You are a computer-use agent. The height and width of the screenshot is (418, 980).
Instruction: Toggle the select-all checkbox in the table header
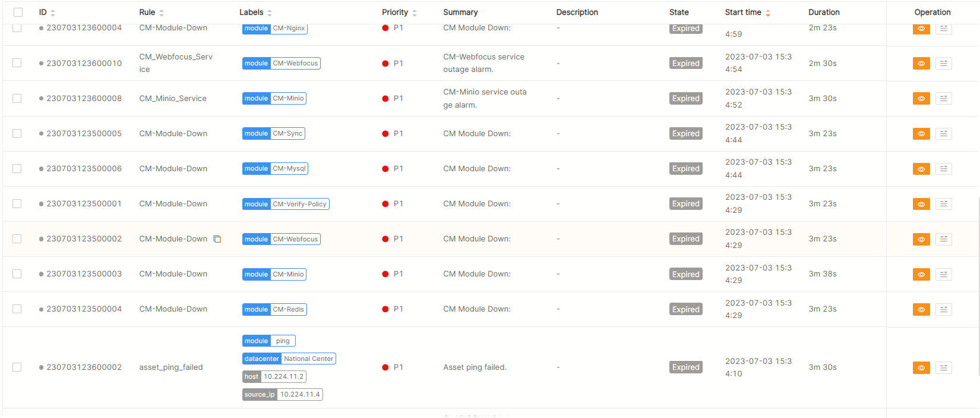tap(18, 12)
